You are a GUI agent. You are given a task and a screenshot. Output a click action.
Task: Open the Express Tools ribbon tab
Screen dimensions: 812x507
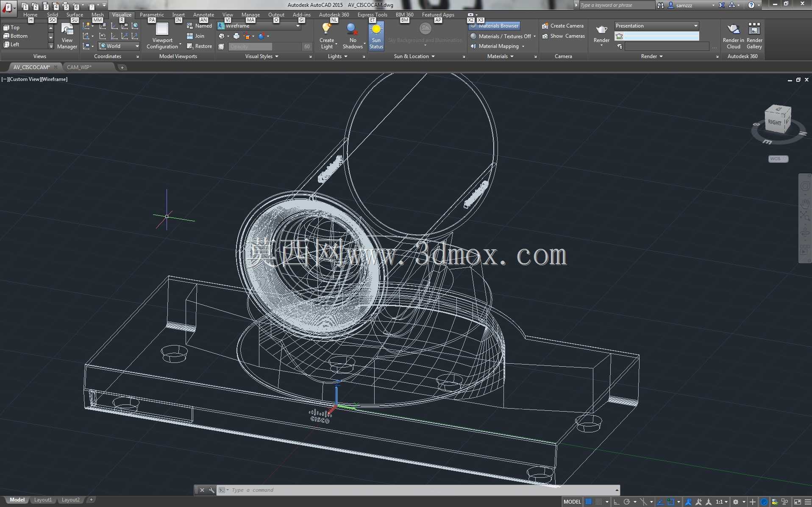point(372,15)
